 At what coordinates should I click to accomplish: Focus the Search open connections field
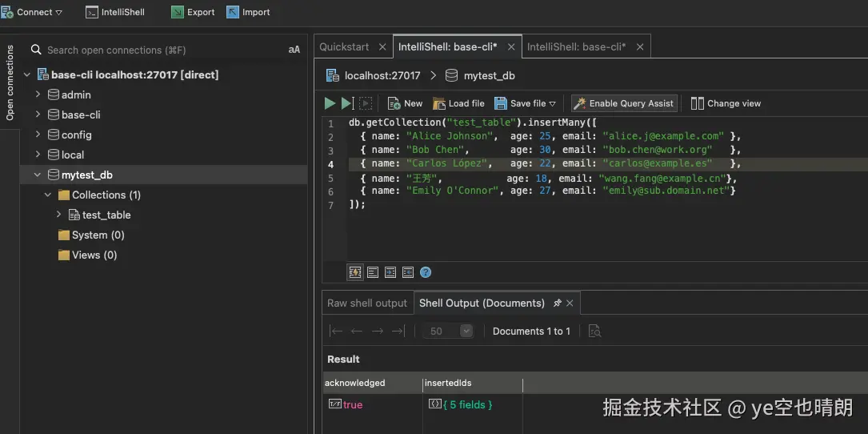coord(163,50)
